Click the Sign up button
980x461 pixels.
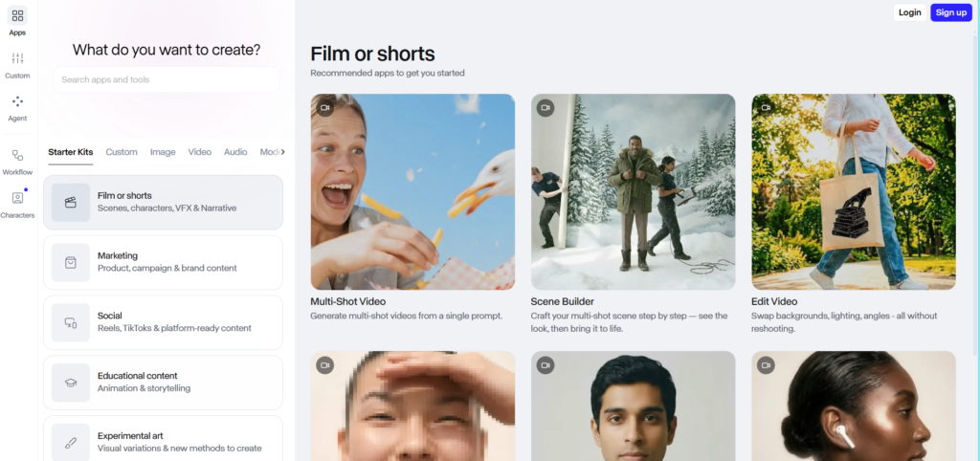951,12
